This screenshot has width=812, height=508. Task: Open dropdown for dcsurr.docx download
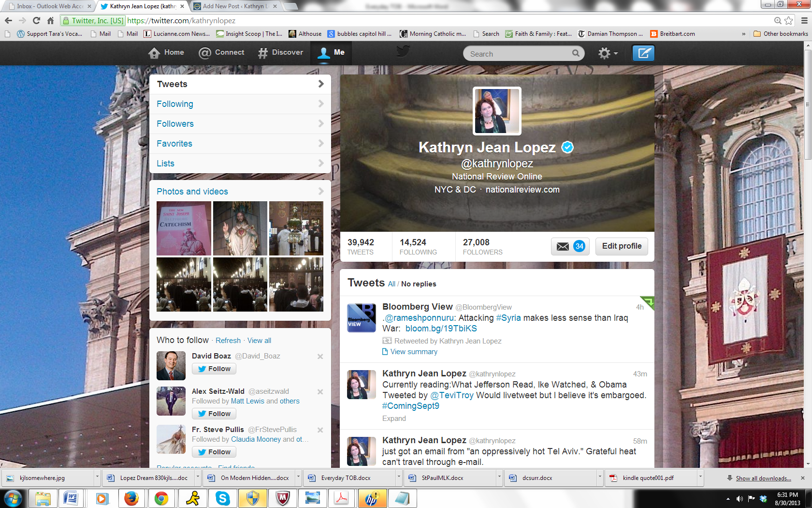[x=599, y=478]
